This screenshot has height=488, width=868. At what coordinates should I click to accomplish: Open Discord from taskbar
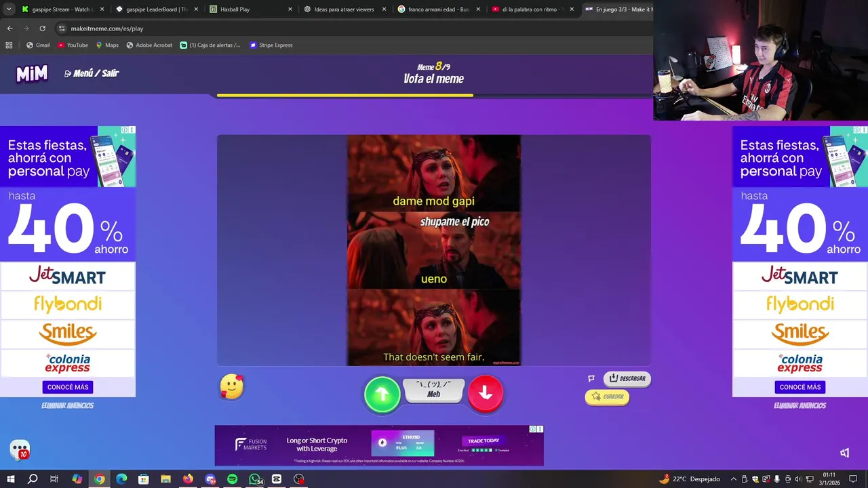(x=210, y=479)
